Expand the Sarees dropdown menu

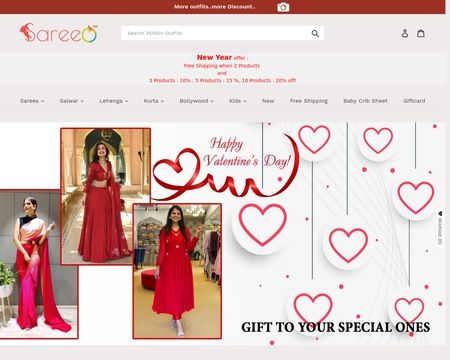(x=32, y=101)
